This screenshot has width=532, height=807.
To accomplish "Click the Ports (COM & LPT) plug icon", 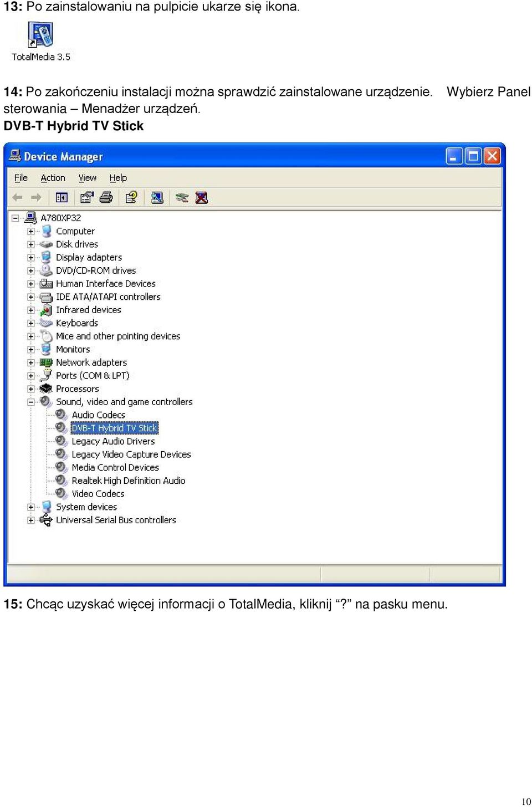I will (47, 376).
